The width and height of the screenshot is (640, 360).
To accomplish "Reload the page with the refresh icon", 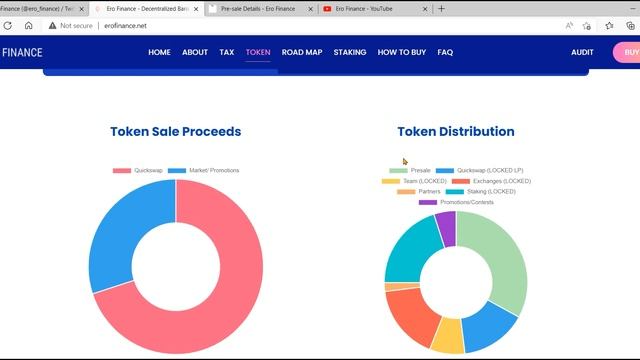I will click(7, 26).
